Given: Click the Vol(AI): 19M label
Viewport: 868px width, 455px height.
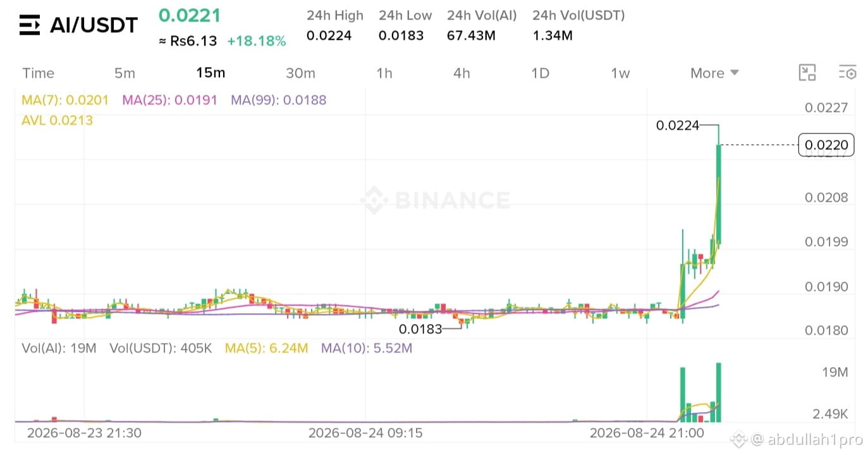Looking at the screenshot, I should [59, 348].
